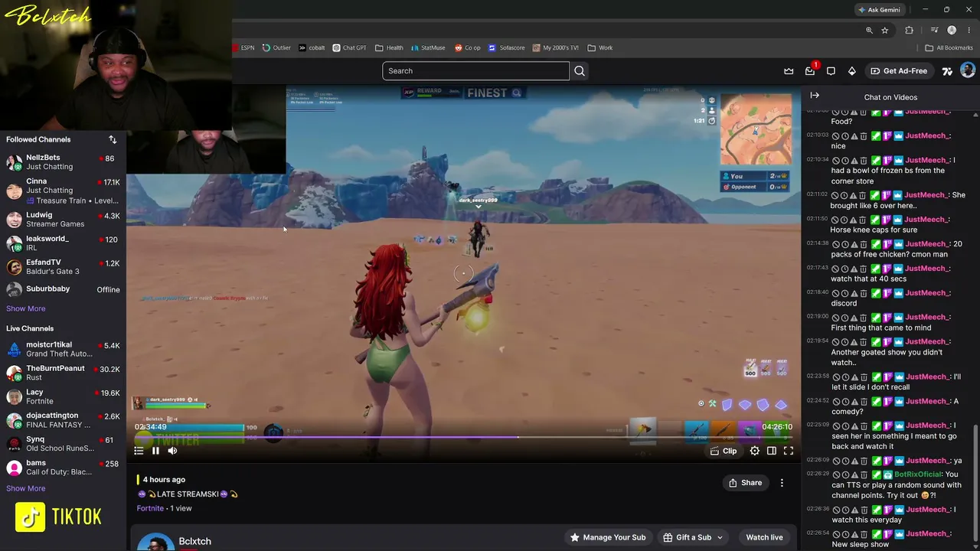Open the cobalt bookmark
980x551 pixels.
pos(312,47)
